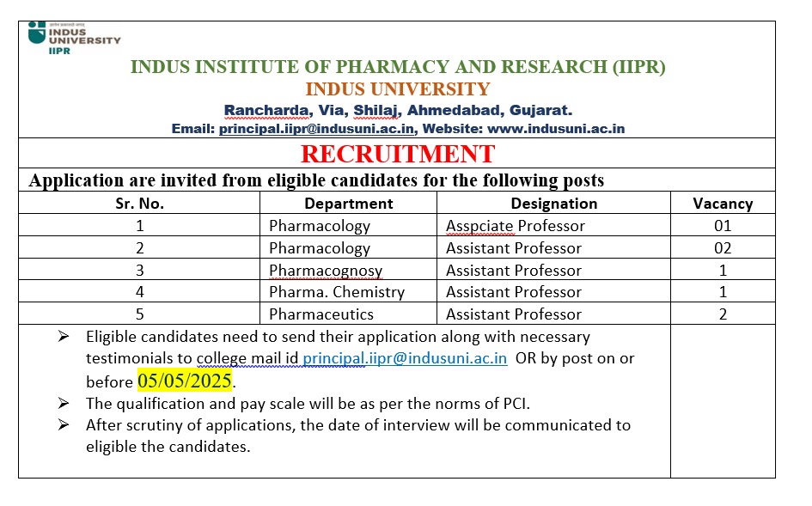Click the first arrow bullet icon
The width and height of the screenshot is (812, 506).
point(64,337)
